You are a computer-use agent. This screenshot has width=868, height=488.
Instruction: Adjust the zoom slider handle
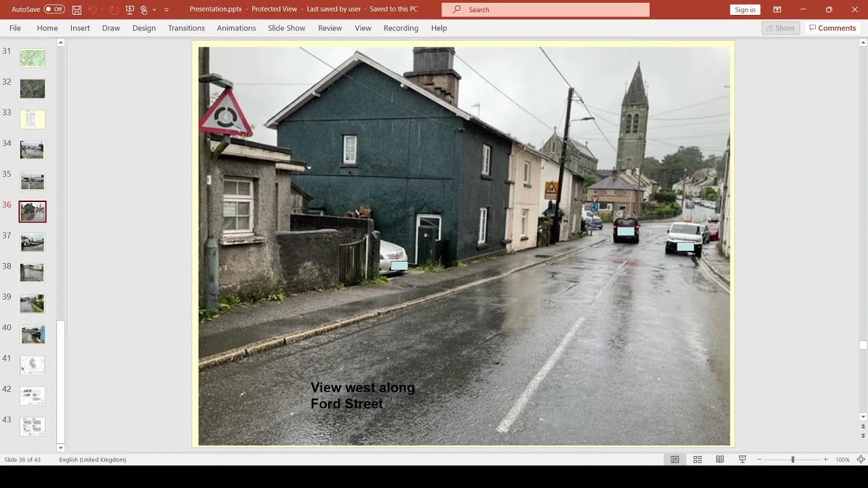point(793,460)
